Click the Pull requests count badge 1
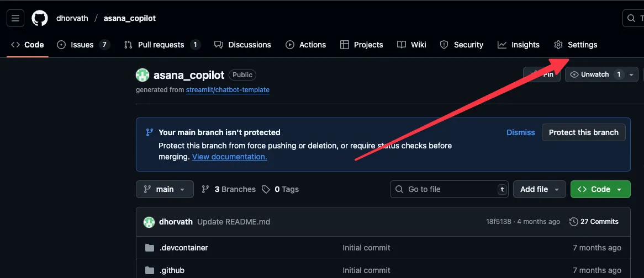The image size is (644, 278). point(195,45)
